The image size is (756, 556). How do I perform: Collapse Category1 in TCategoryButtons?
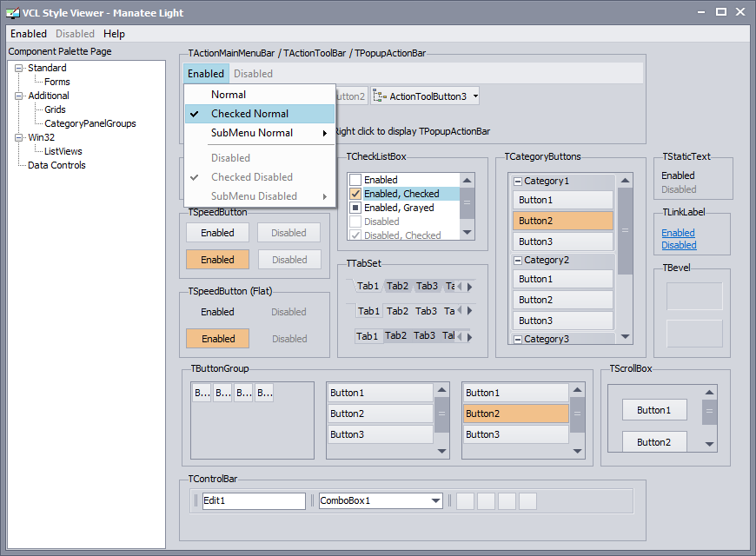click(x=518, y=182)
